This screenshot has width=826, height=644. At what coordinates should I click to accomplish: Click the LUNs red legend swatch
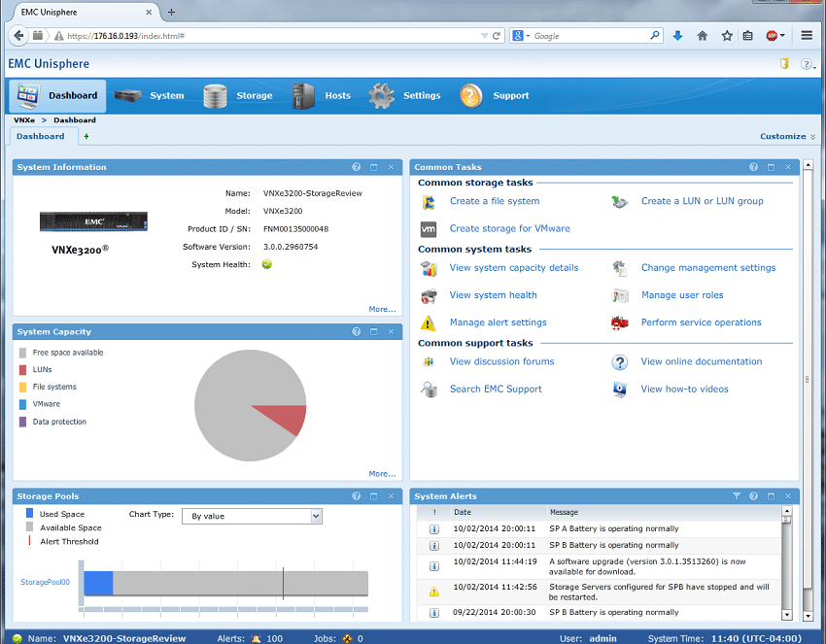pyautogui.click(x=22, y=370)
